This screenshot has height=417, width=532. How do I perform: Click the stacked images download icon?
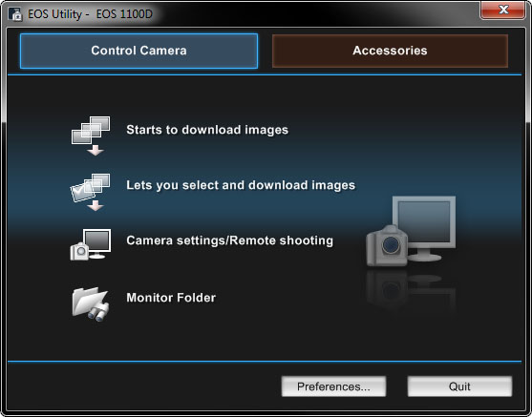pos(91,136)
